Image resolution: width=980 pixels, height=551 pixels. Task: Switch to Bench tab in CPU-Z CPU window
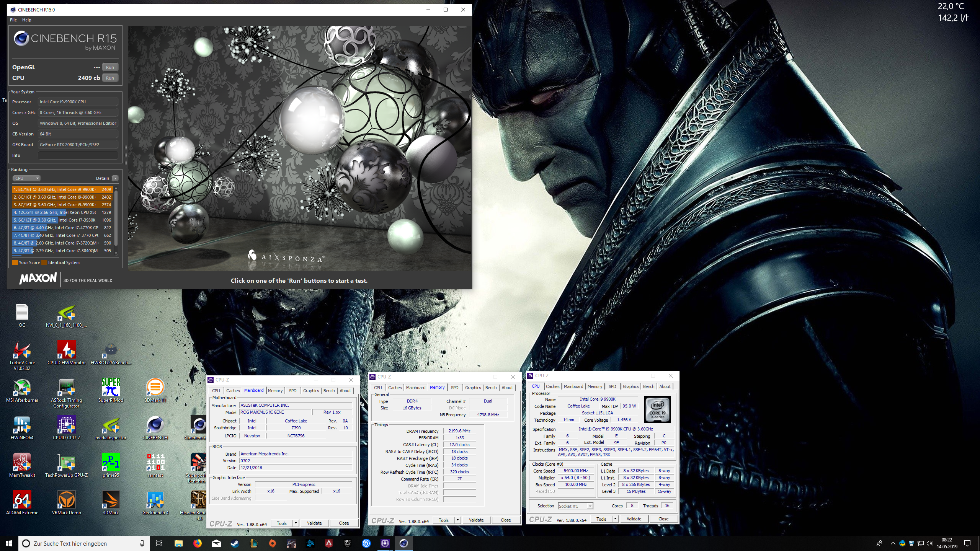648,386
